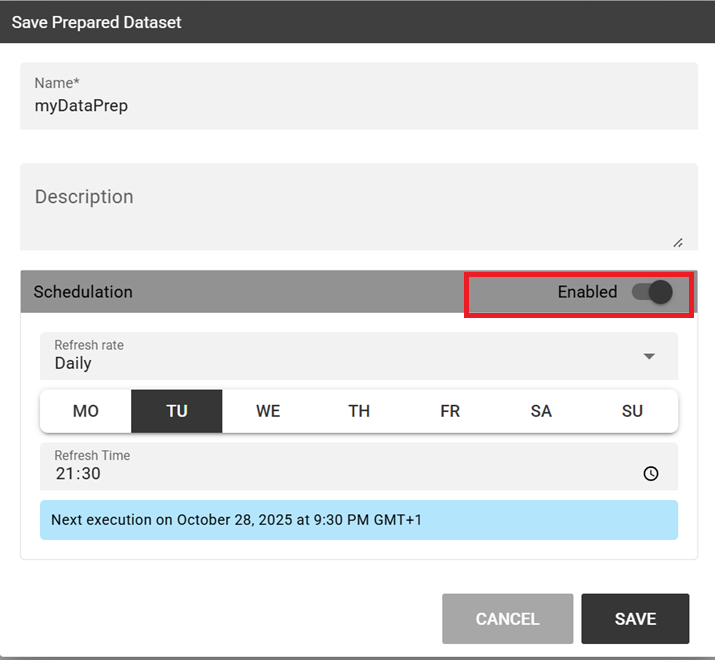
Task: Click the CANCEL button
Action: tap(508, 618)
